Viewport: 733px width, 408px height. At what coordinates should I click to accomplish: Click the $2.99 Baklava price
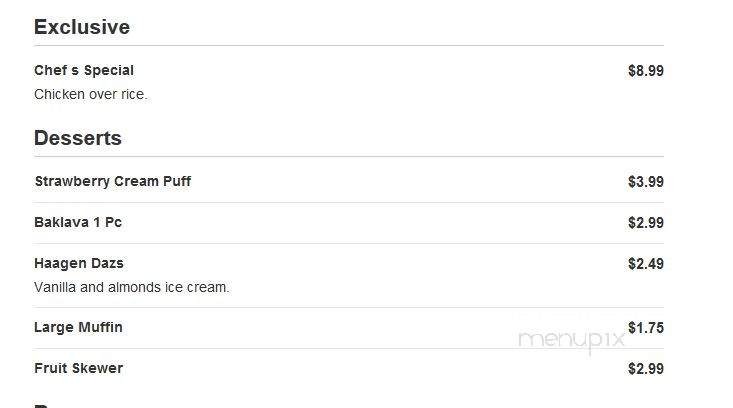646,222
